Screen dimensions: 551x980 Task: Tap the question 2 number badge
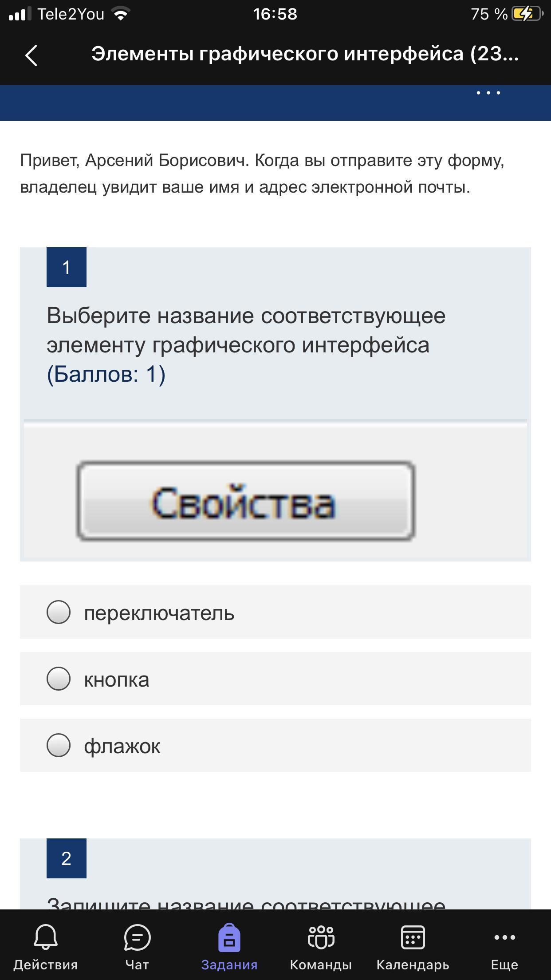pyautogui.click(x=67, y=858)
